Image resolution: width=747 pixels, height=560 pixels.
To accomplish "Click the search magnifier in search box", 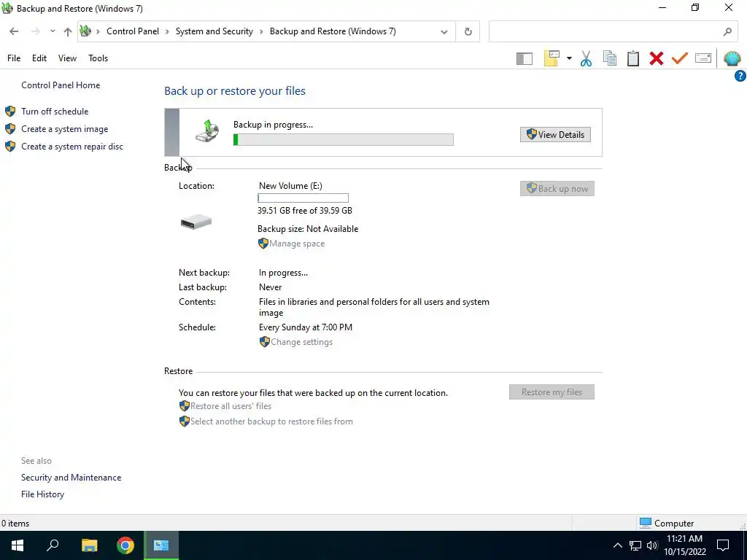I will (727, 32).
